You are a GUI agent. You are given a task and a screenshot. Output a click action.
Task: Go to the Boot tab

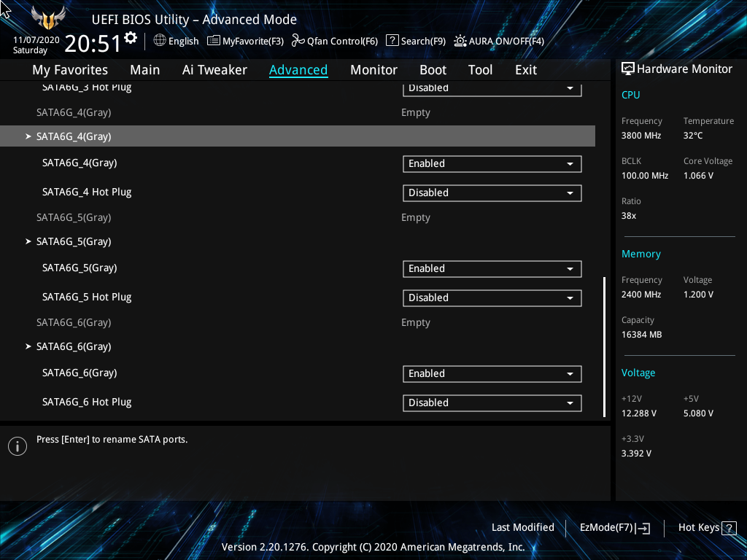click(x=433, y=70)
